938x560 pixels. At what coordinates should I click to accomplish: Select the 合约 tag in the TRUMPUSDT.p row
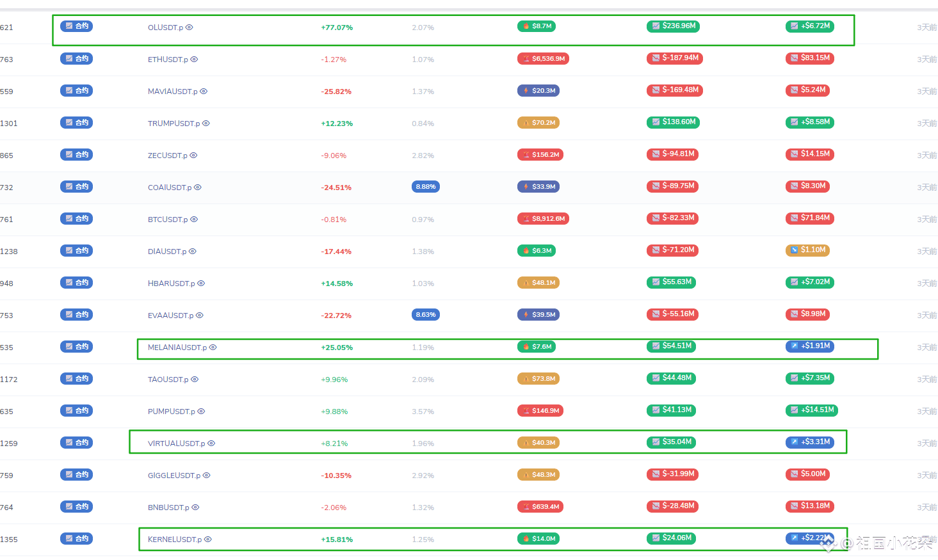76,122
